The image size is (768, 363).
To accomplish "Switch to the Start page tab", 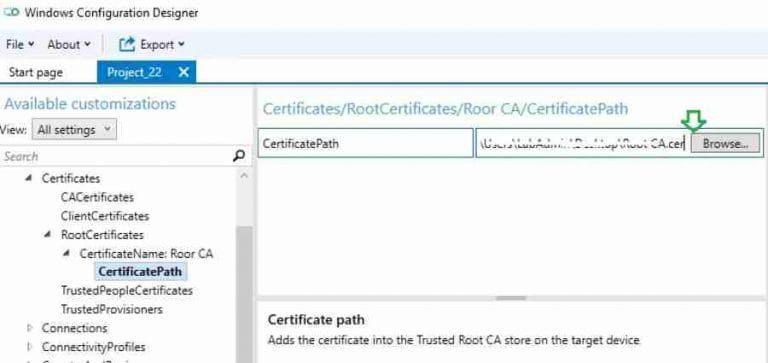I will point(36,73).
